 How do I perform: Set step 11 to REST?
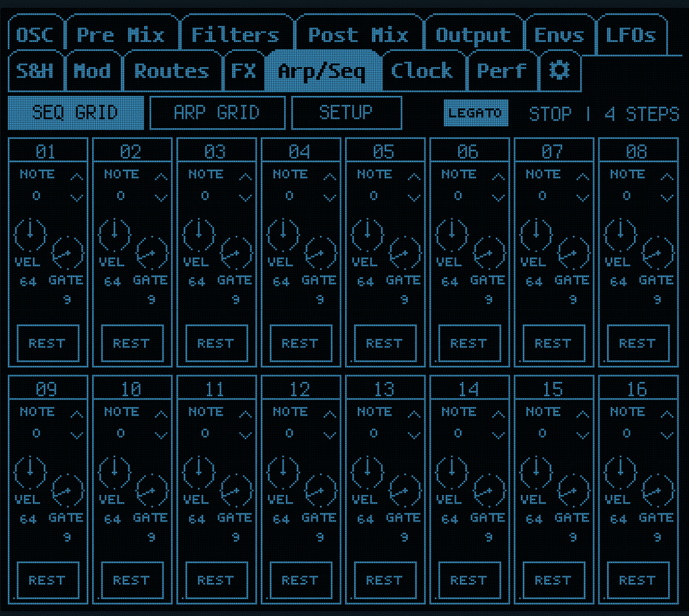(217, 581)
